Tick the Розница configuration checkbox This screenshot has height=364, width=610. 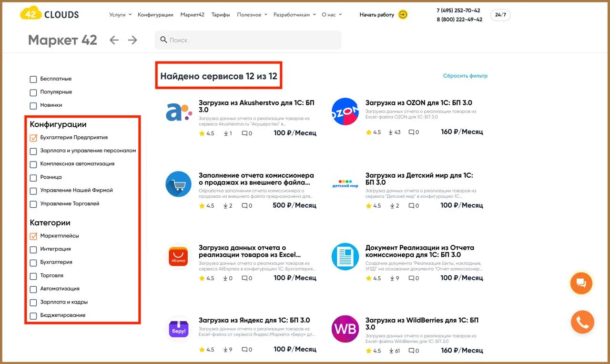[x=33, y=178]
